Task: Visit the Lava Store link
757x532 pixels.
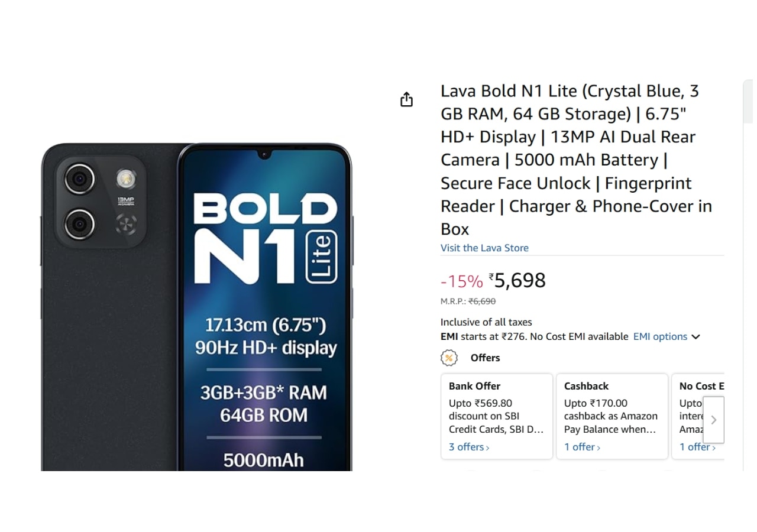Action: point(484,248)
